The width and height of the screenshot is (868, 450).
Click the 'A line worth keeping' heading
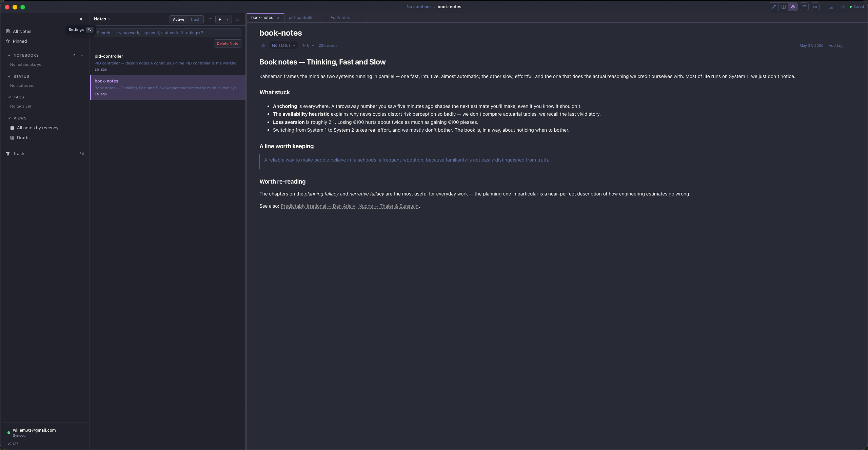[x=287, y=146]
